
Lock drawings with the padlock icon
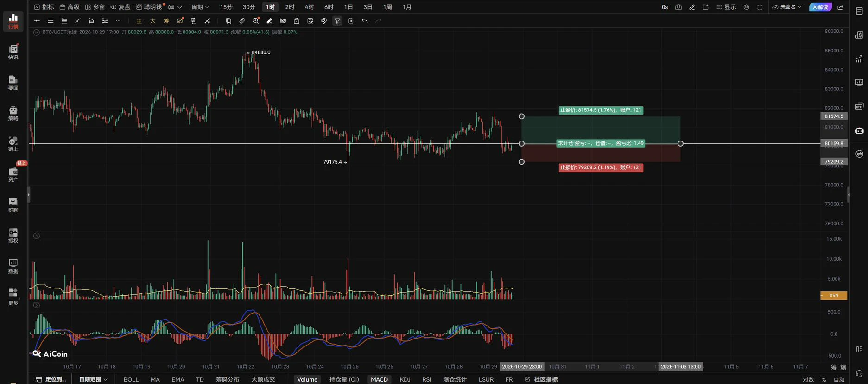[297, 21]
